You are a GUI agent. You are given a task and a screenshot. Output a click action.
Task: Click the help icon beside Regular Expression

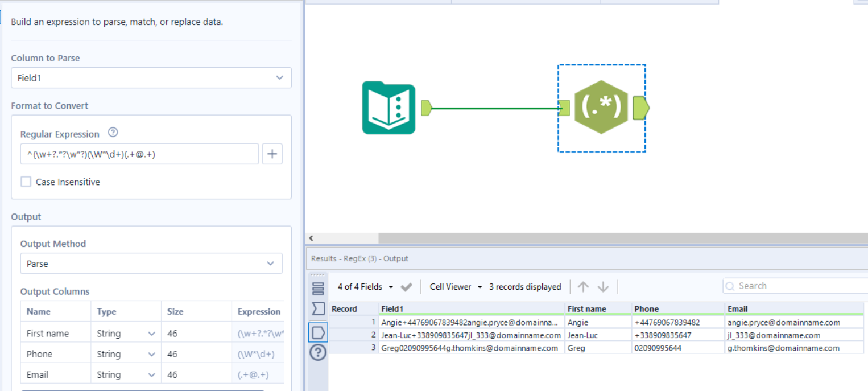point(113,133)
